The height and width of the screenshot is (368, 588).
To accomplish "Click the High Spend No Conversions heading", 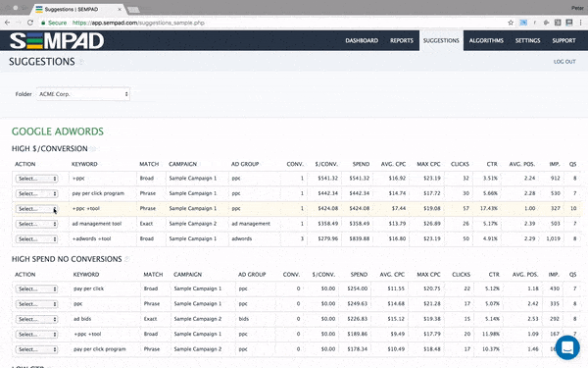I will [x=67, y=259].
